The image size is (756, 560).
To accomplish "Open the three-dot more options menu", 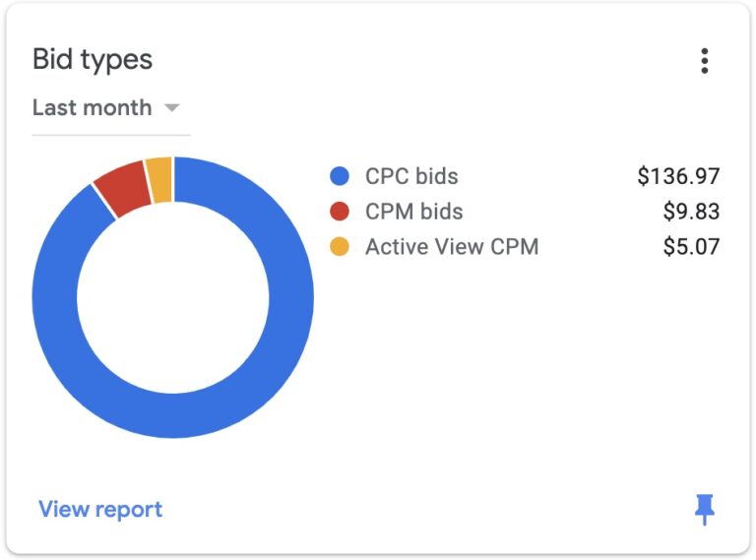I will (x=704, y=61).
